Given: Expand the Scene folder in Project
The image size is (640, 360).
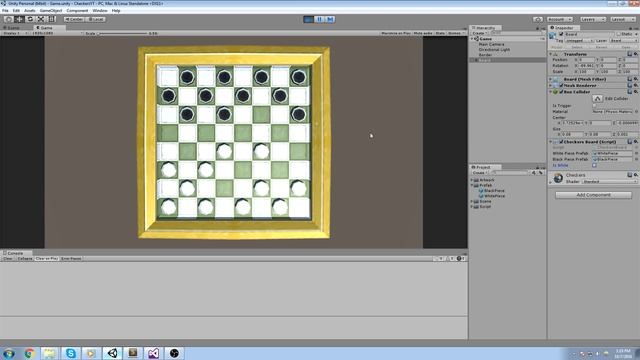Looking at the screenshot, I should [472, 201].
